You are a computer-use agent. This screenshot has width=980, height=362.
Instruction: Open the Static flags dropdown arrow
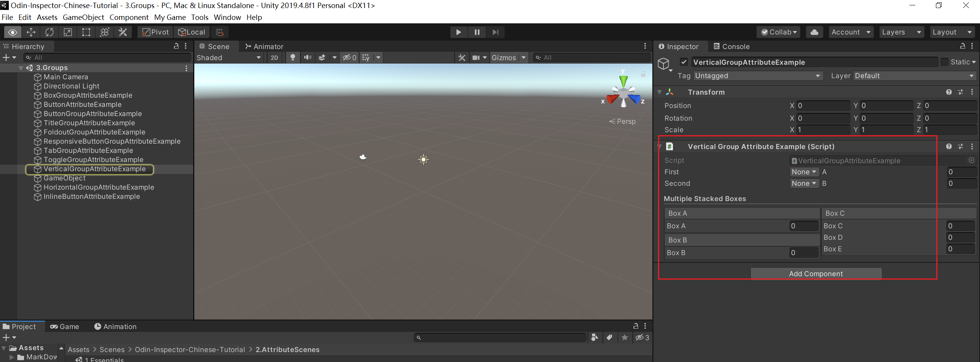(x=974, y=62)
